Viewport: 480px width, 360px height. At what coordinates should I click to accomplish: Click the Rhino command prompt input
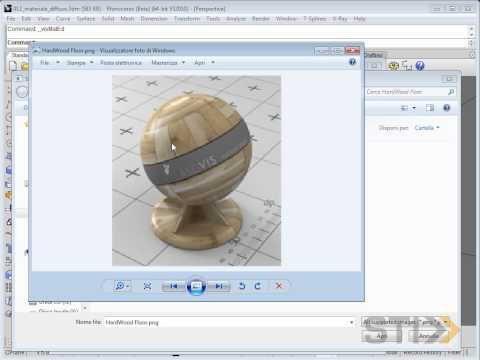point(237,43)
